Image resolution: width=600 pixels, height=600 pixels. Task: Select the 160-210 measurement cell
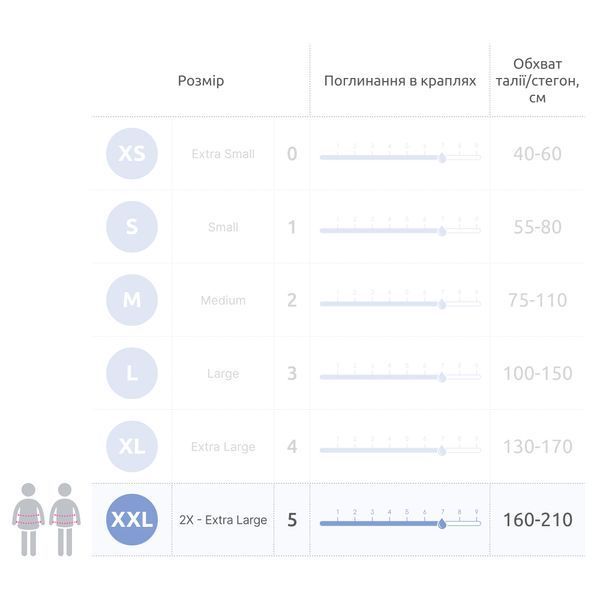click(x=538, y=520)
